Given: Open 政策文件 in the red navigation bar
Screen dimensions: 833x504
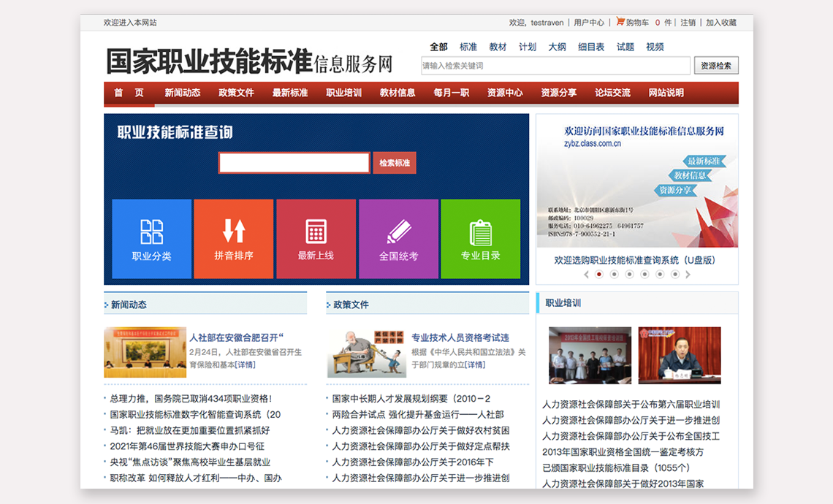Looking at the screenshot, I should 236,93.
